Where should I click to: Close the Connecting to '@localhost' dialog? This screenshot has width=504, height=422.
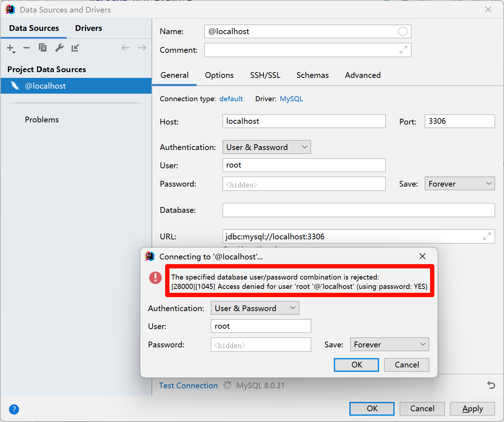[423, 256]
